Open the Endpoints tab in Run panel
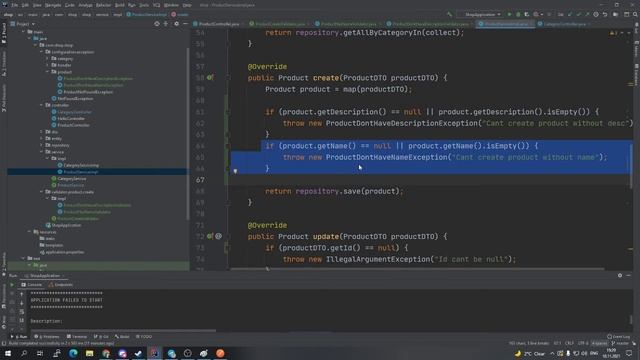The height and width of the screenshot is (360, 640). (x=61, y=284)
